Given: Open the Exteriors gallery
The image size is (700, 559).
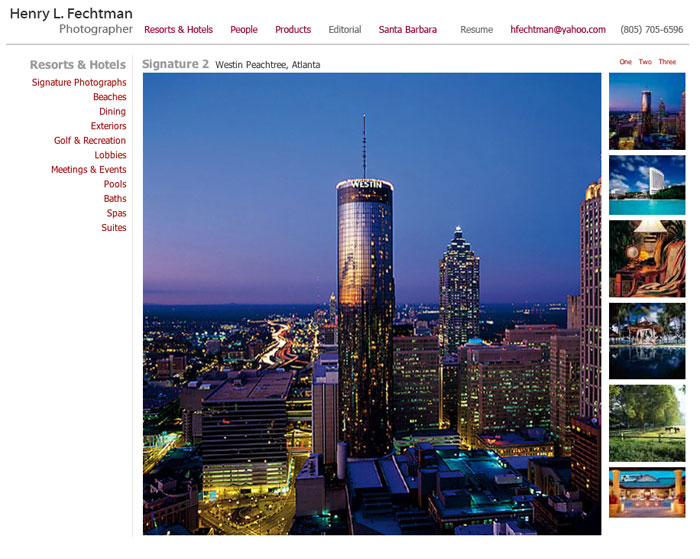Looking at the screenshot, I should point(108,126).
